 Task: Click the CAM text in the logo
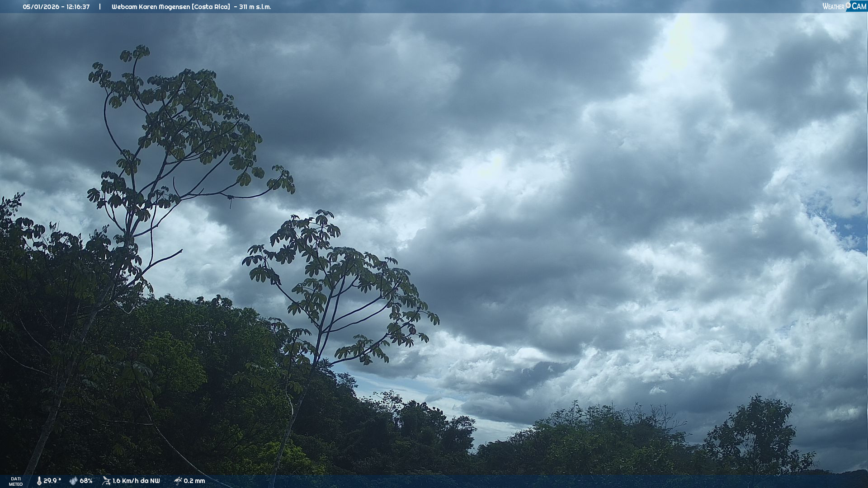pyautogui.click(x=859, y=6)
